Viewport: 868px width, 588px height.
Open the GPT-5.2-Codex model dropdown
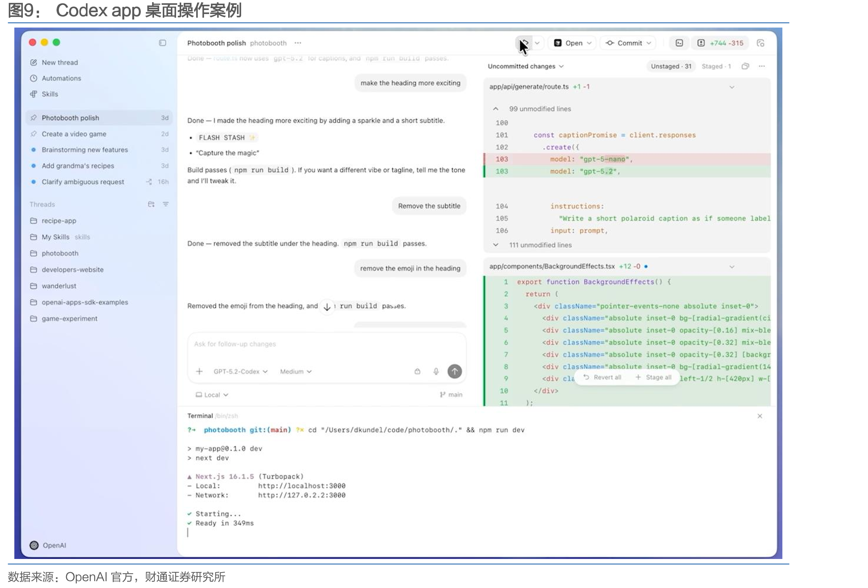click(x=241, y=371)
